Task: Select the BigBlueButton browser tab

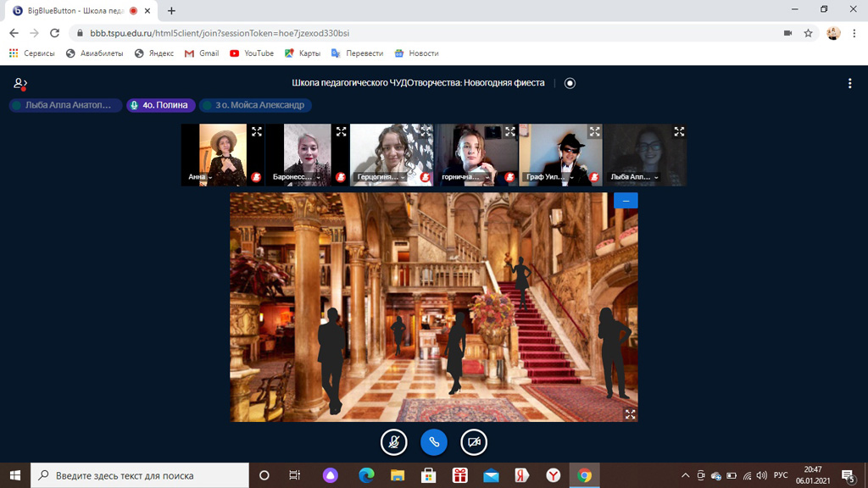Action: tap(75, 11)
